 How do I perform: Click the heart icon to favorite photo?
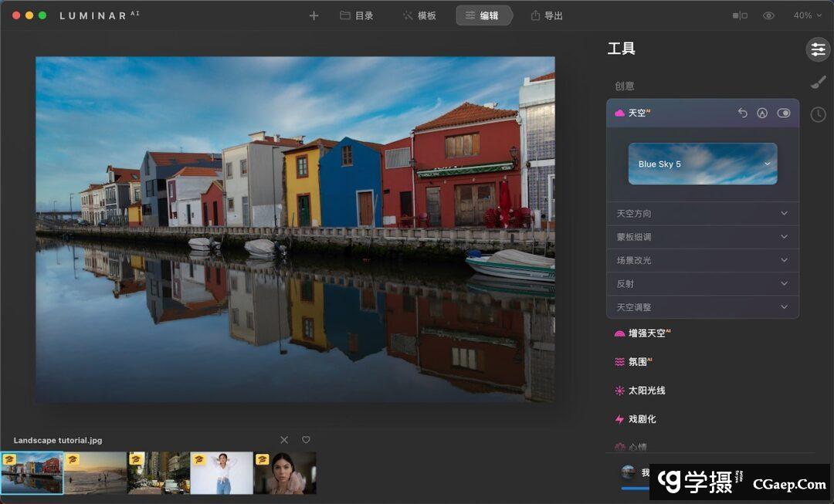tap(306, 440)
